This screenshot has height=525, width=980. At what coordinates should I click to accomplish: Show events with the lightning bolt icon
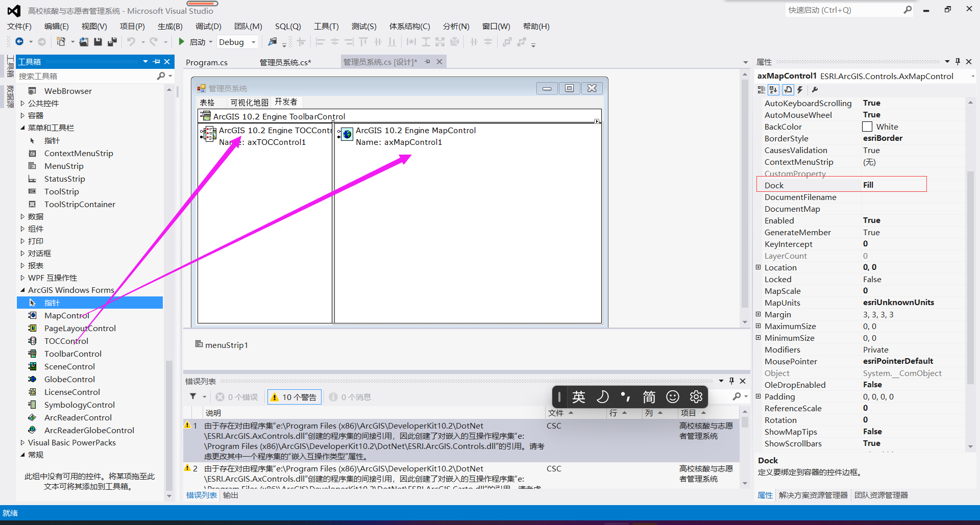(x=800, y=90)
